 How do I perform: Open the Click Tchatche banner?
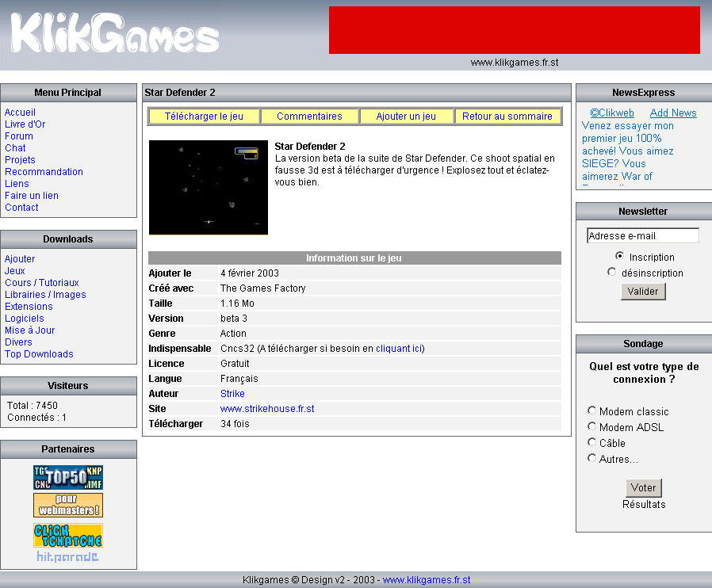68,536
